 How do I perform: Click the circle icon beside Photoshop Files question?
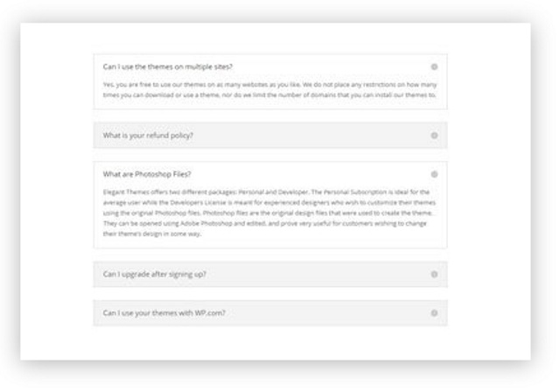coord(434,174)
